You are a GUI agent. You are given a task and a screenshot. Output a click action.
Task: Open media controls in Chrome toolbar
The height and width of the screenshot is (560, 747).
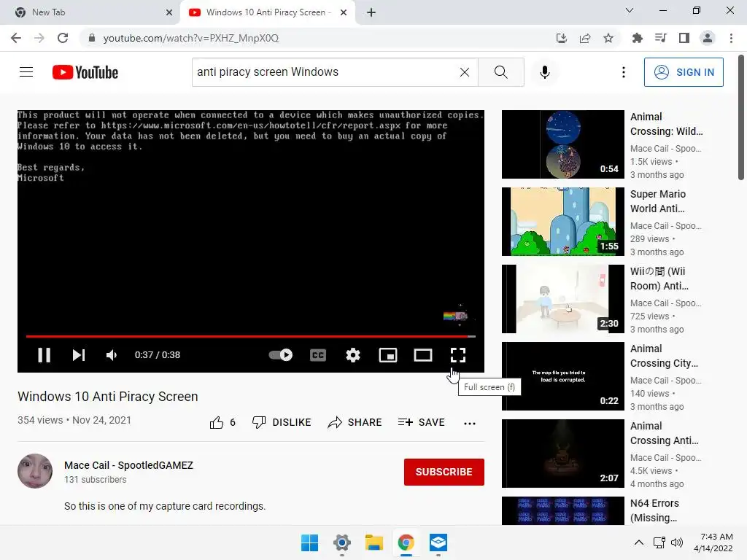tap(660, 38)
